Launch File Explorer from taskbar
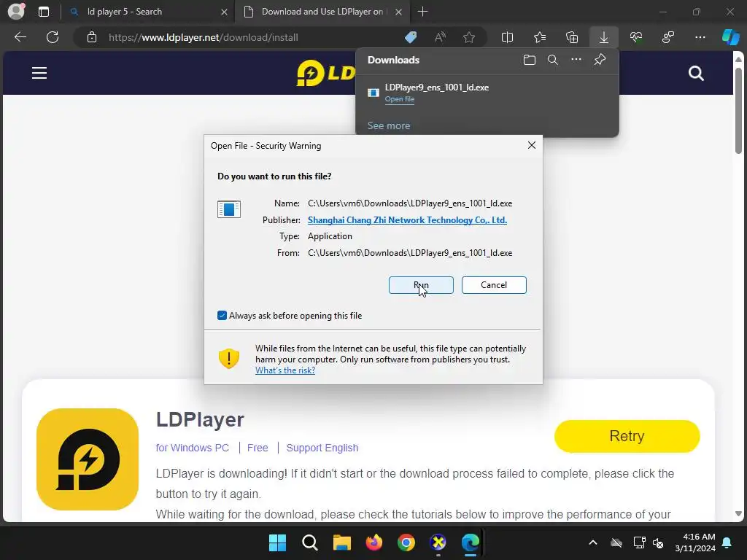Image resolution: width=747 pixels, height=560 pixels. coord(341,542)
